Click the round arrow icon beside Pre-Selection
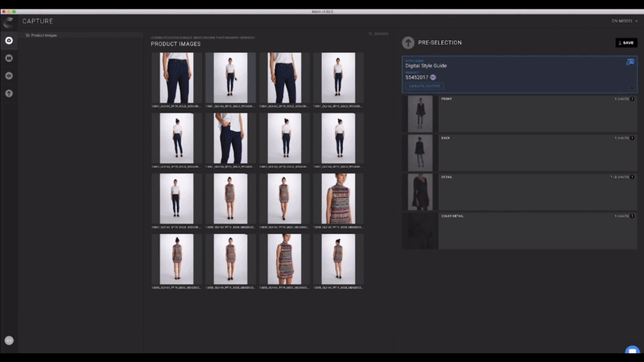 click(408, 43)
